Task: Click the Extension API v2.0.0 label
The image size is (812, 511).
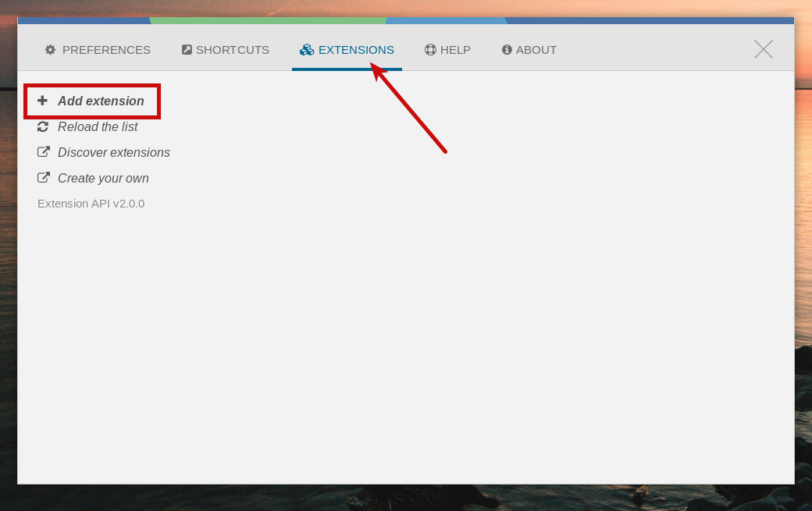Action: click(x=91, y=203)
